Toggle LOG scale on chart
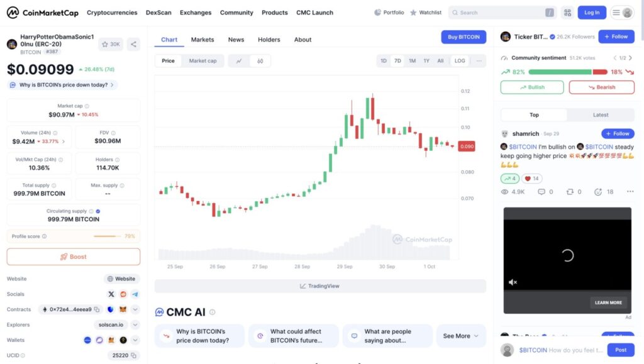644x364 pixels. 460,61
